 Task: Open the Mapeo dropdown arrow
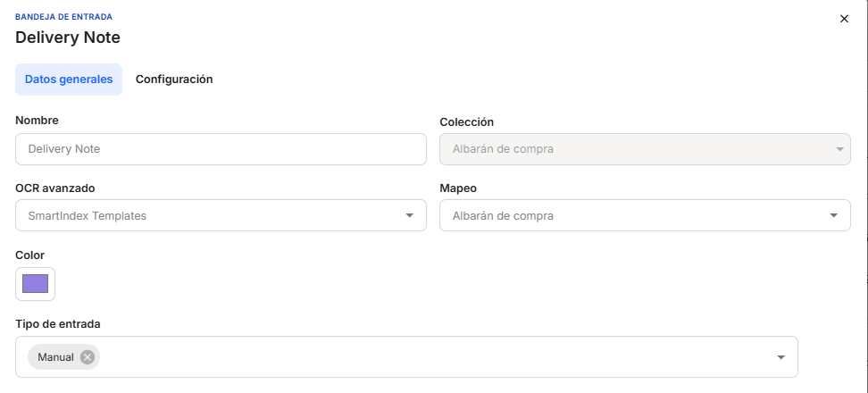(x=833, y=215)
